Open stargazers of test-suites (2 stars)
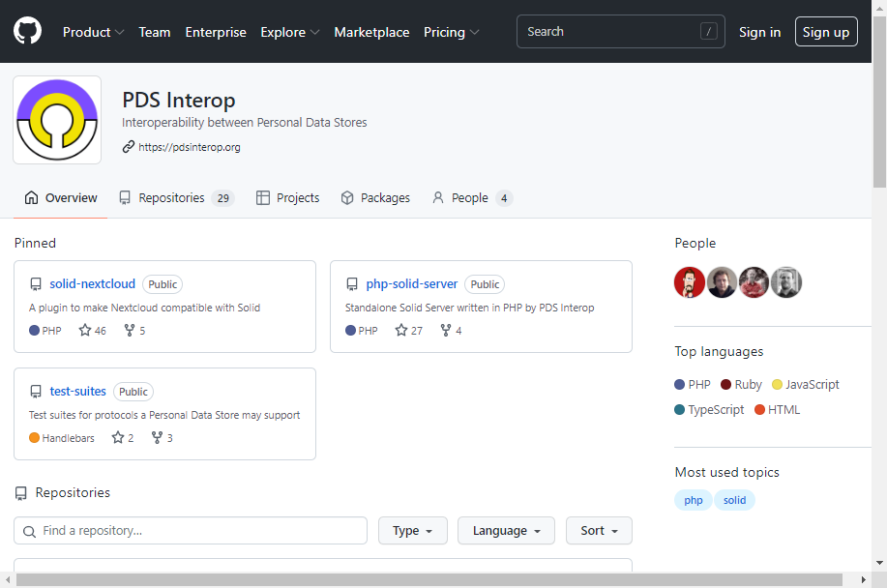 point(123,437)
